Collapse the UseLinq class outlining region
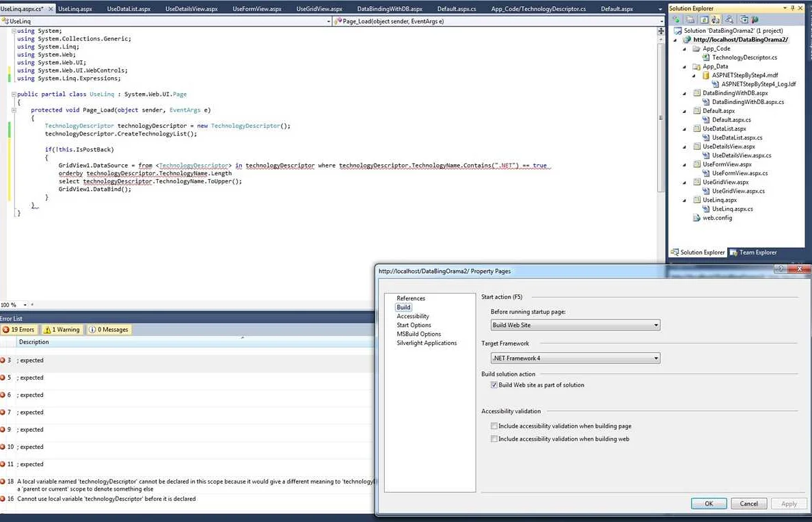 [14, 94]
